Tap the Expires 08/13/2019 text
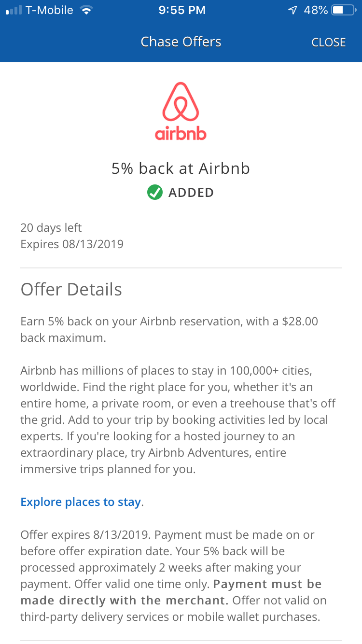362x644 pixels. tap(72, 244)
